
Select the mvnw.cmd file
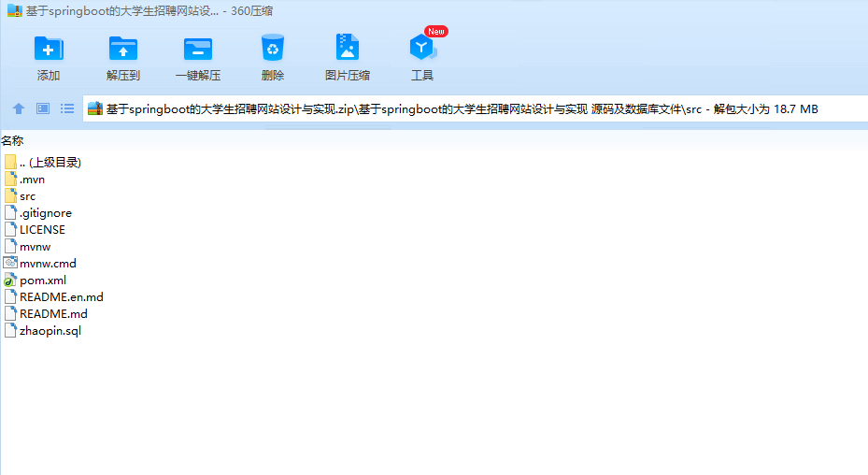[40, 264]
